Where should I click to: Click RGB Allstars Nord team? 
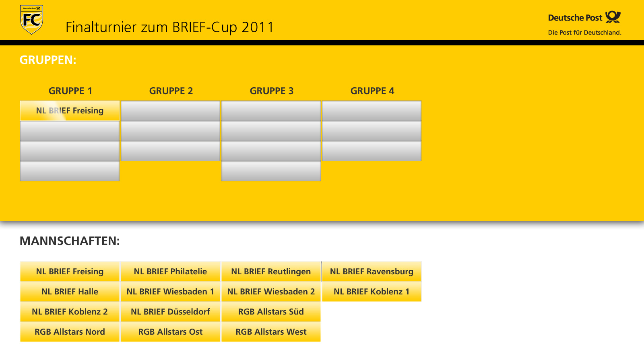point(70,332)
